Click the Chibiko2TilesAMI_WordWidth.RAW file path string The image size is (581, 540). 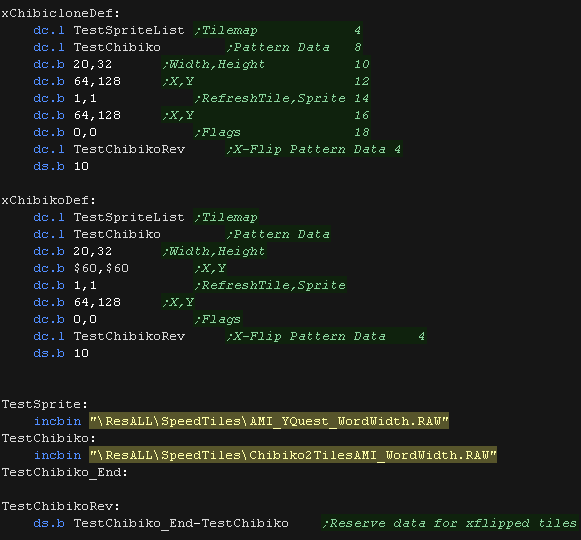293,455
